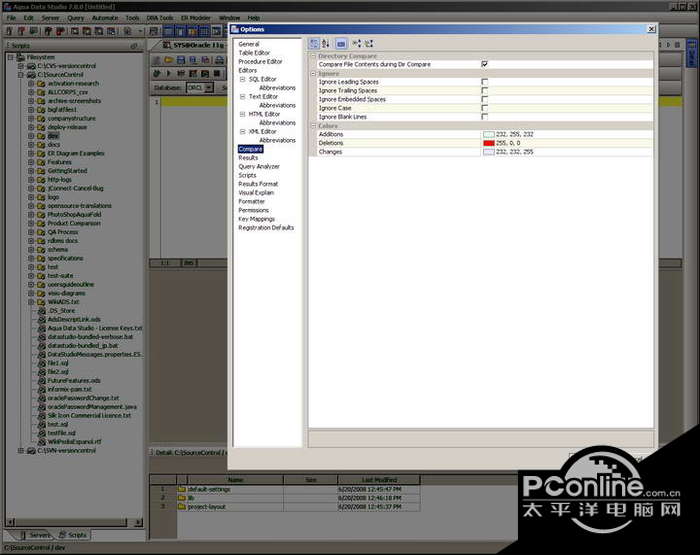Click the AddDescriptLink.ads file icon
Screen dimensions: 700x555
tap(42, 319)
